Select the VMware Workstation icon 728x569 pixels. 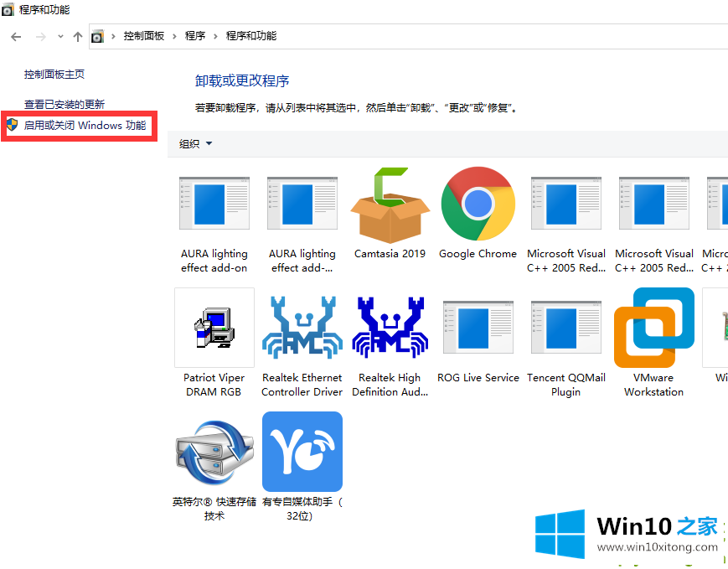click(x=654, y=328)
